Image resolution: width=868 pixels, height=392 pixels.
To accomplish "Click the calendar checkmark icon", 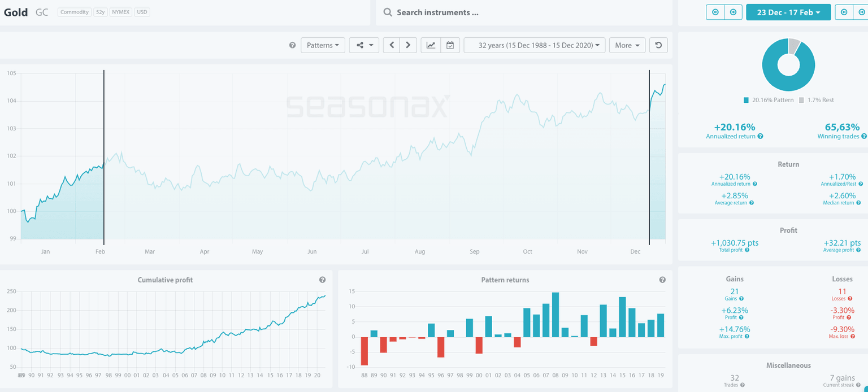I will click(450, 45).
